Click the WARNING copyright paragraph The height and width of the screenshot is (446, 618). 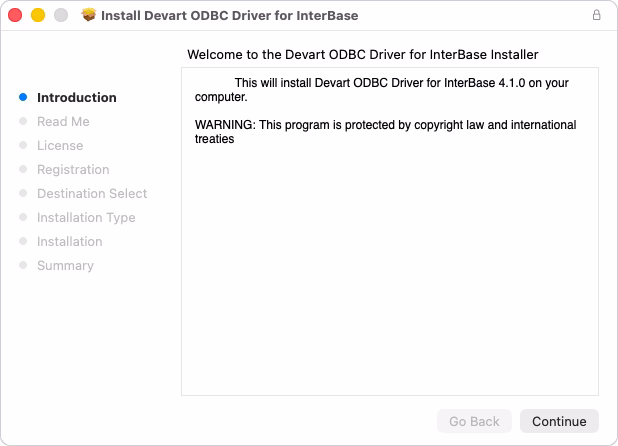[x=385, y=132]
